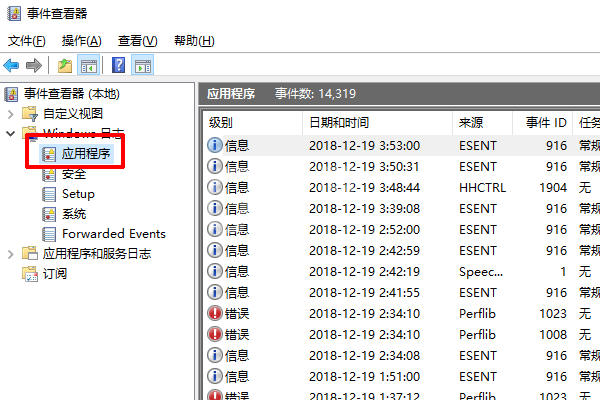Sort by the 级别 column header

[253, 123]
